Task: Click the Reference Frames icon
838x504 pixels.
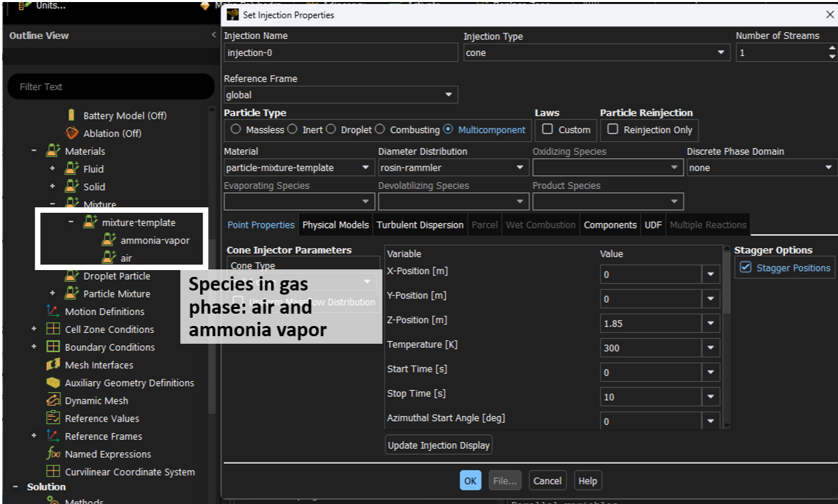Action: click(53, 436)
